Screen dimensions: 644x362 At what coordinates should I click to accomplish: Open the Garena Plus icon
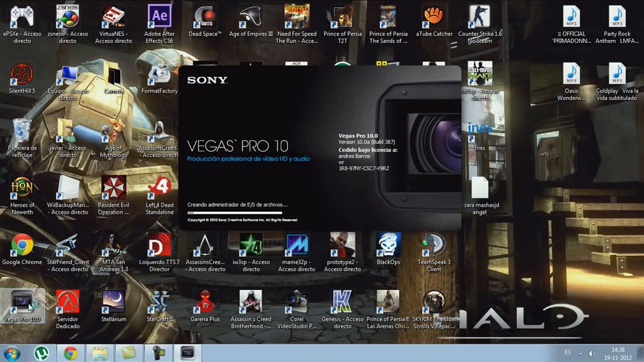pos(205,306)
